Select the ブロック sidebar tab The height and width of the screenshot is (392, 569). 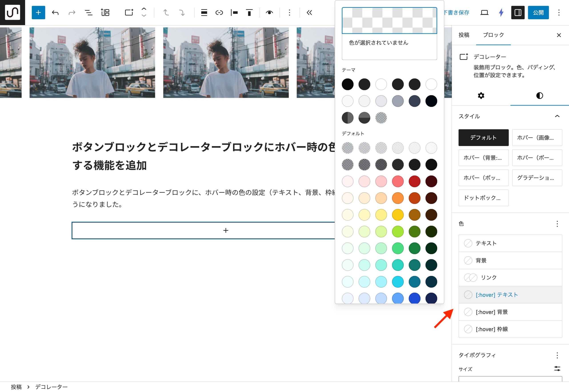tap(493, 35)
